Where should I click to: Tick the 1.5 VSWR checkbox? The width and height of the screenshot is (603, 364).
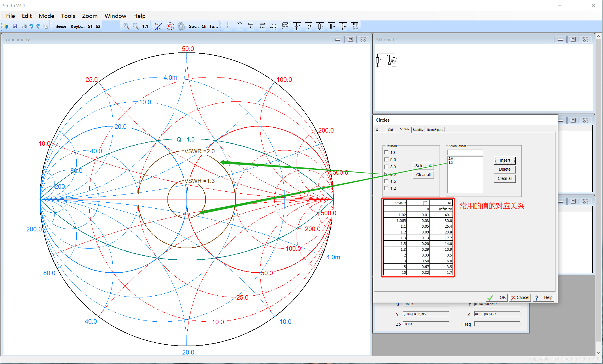click(x=387, y=181)
